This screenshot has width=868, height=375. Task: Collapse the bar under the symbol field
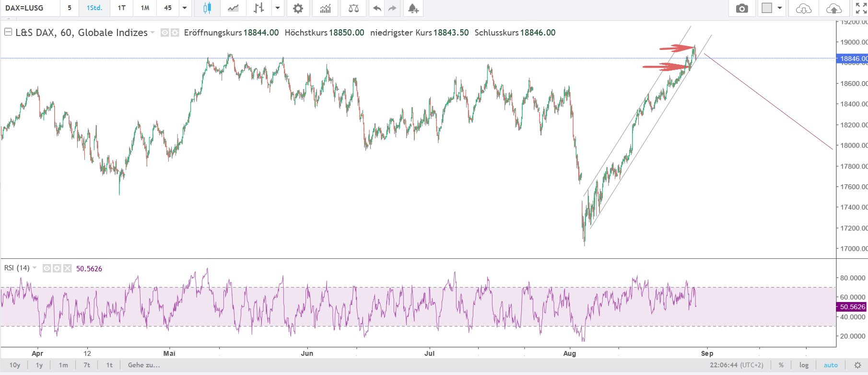pos(8,18)
